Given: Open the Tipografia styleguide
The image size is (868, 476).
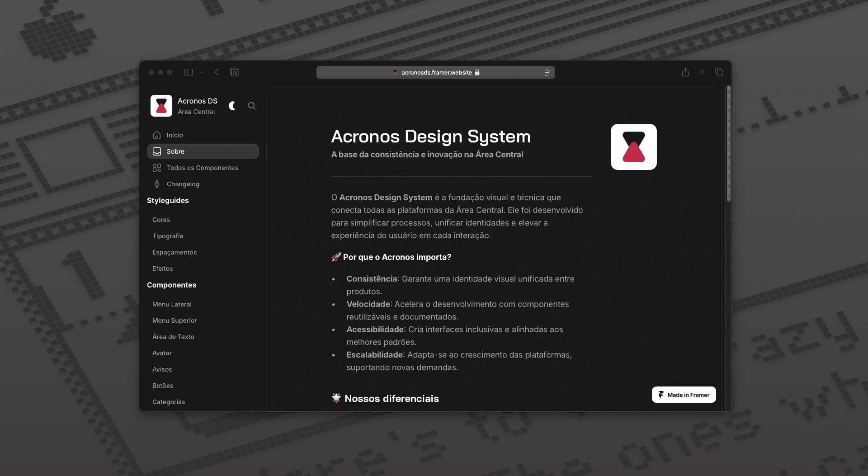Looking at the screenshot, I should (x=168, y=236).
